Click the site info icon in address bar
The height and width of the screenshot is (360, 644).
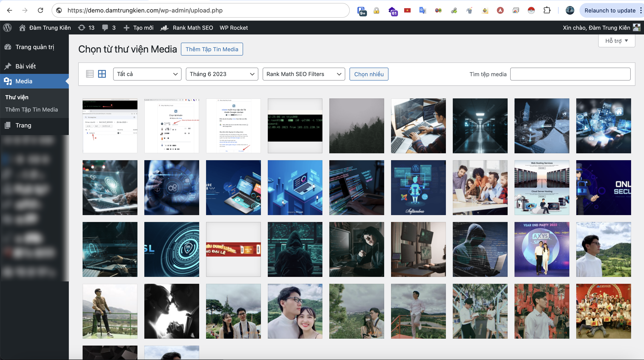[59, 10]
